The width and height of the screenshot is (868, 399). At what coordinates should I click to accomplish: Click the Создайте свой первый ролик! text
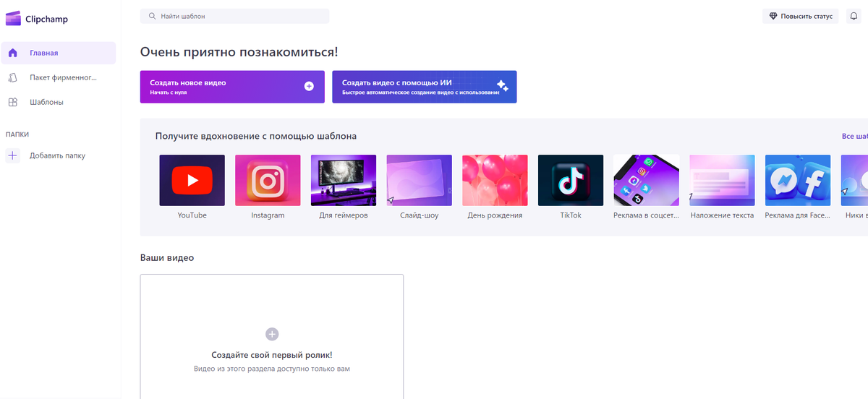click(x=272, y=355)
